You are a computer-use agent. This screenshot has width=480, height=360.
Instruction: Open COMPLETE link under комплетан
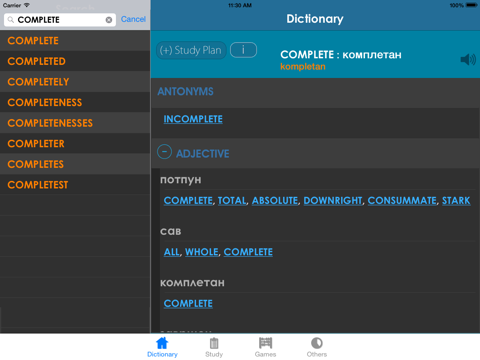[x=188, y=304]
